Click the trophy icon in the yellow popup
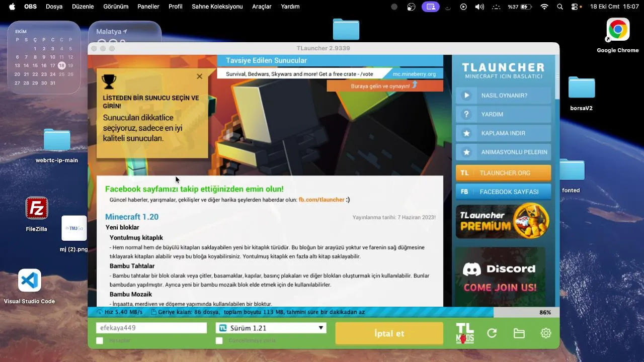This screenshot has height=362, width=644. click(x=109, y=81)
